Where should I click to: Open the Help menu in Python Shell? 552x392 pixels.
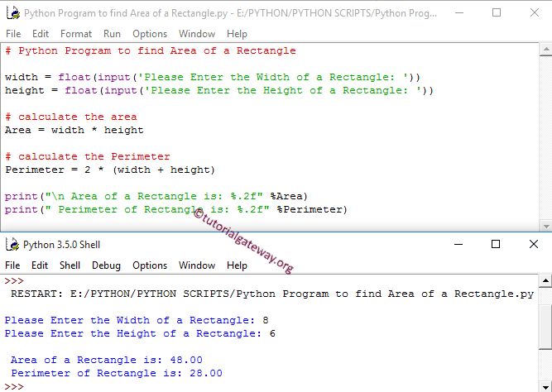coord(237,265)
